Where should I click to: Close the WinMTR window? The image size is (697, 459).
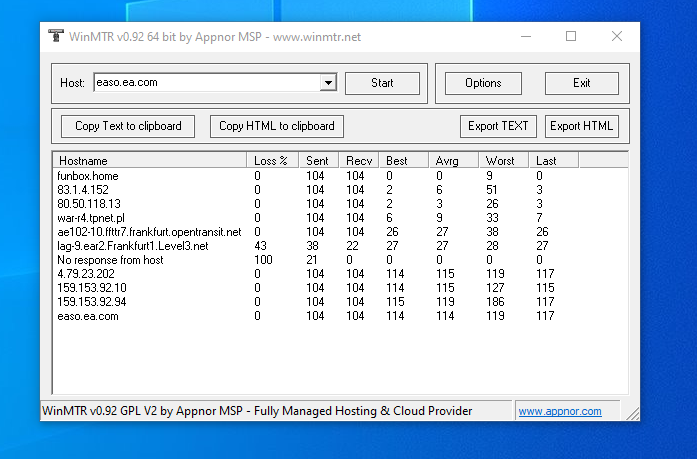click(617, 36)
